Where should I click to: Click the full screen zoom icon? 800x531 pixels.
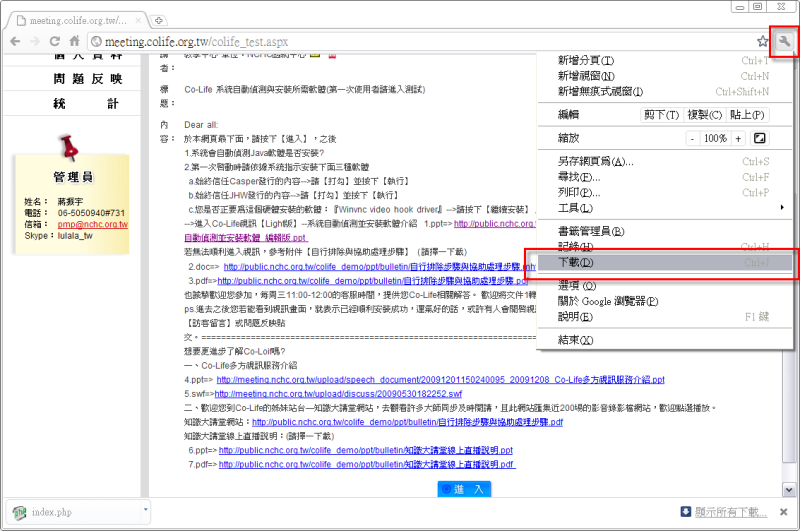point(759,138)
